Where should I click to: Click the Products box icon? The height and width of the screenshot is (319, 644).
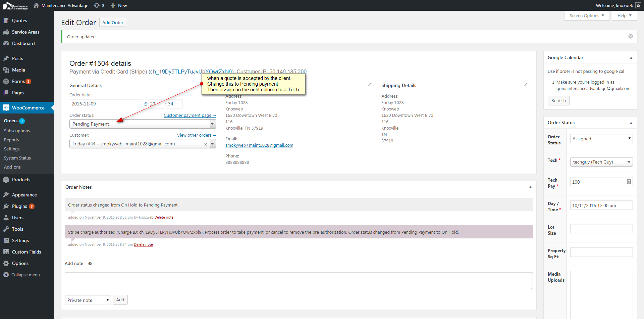6,180
